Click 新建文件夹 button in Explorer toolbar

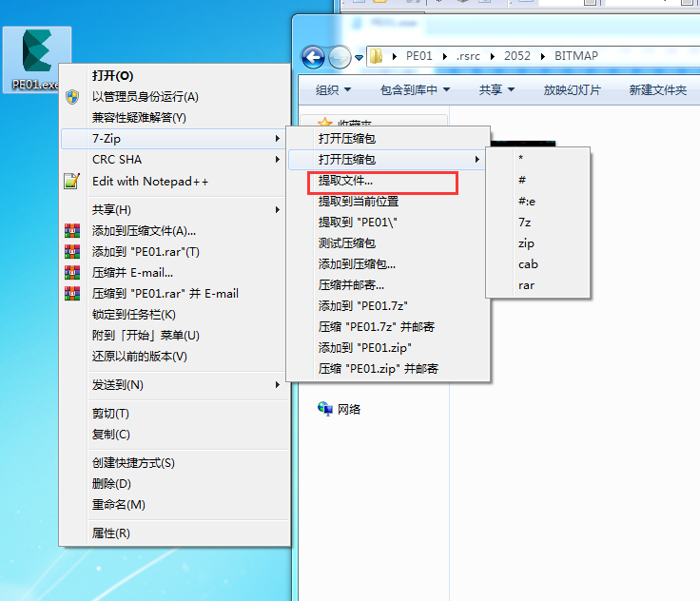pyautogui.click(x=657, y=90)
